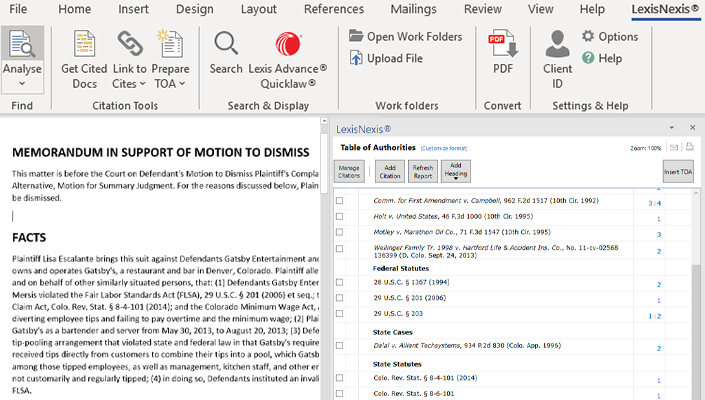This screenshot has width=705, height=400.
Task: Open the View tab
Action: pyautogui.click(x=540, y=9)
